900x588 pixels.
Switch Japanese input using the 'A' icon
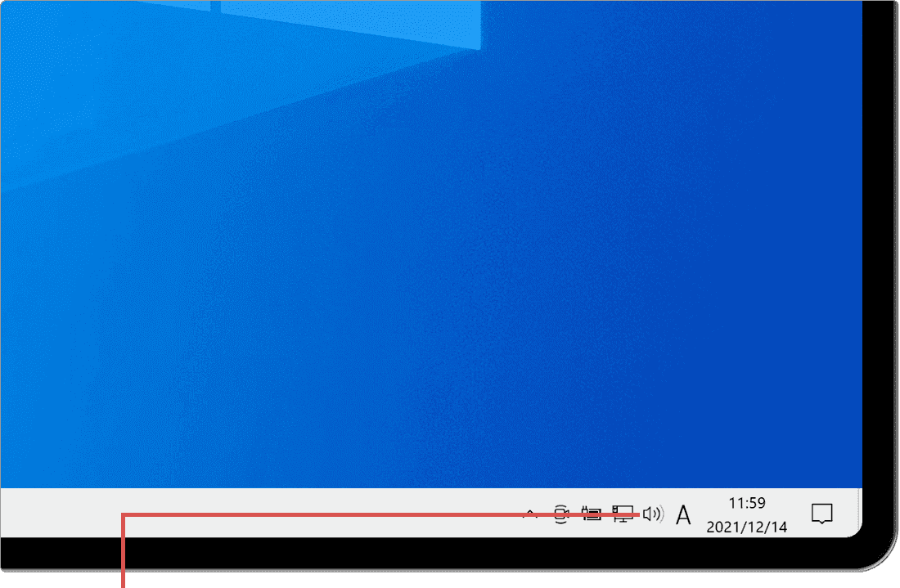click(683, 515)
